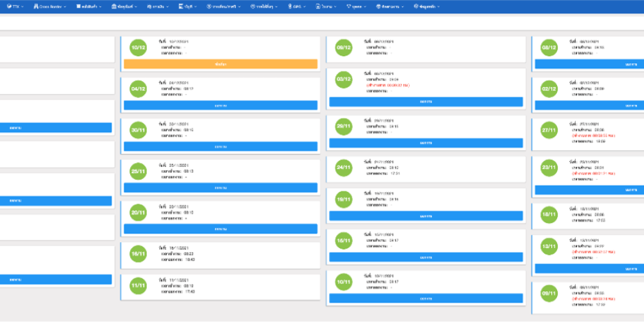
Task: Select the green 04/12 date circle
Action: tap(138, 89)
